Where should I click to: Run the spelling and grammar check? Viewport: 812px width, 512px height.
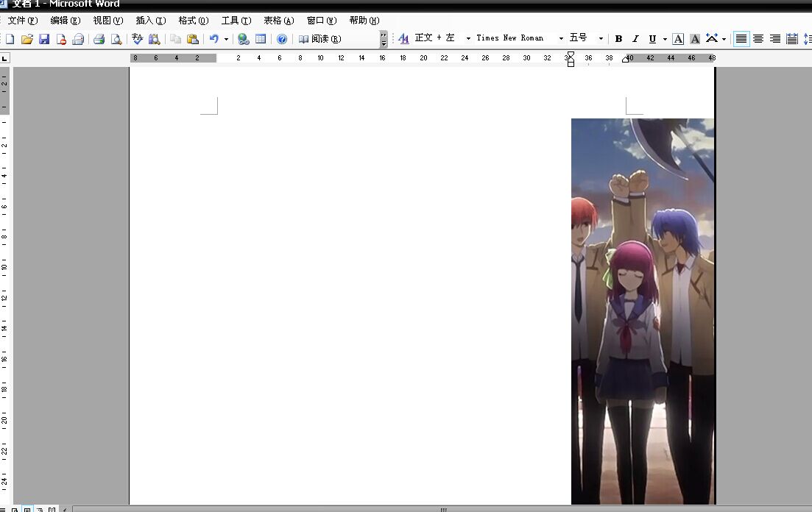pos(137,39)
